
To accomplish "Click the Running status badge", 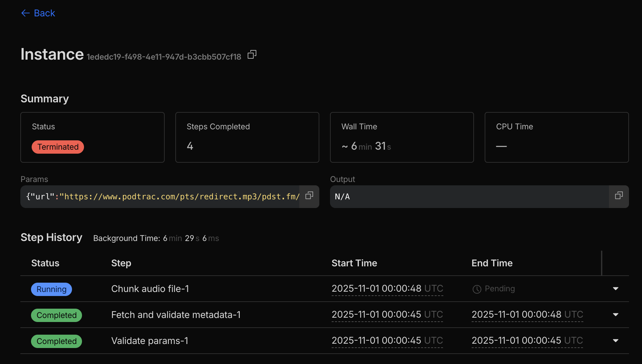I will pyautogui.click(x=51, y=289).
